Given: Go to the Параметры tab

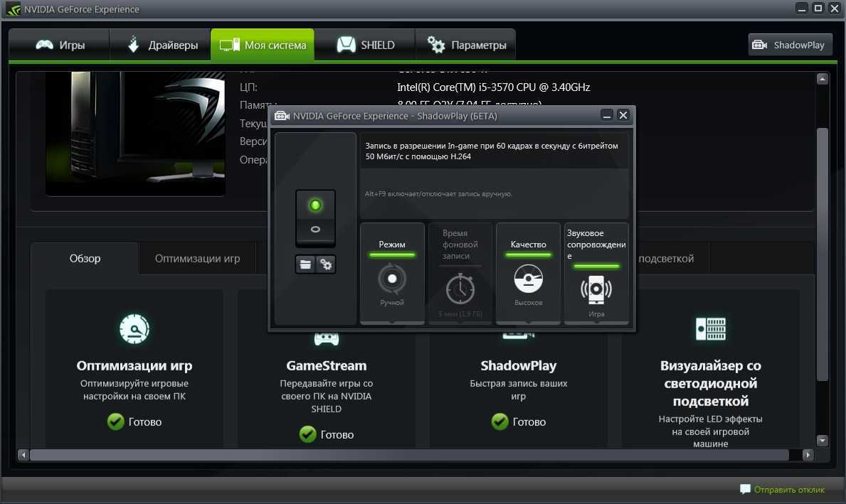Looking at the screenshot, I should 465,45.
